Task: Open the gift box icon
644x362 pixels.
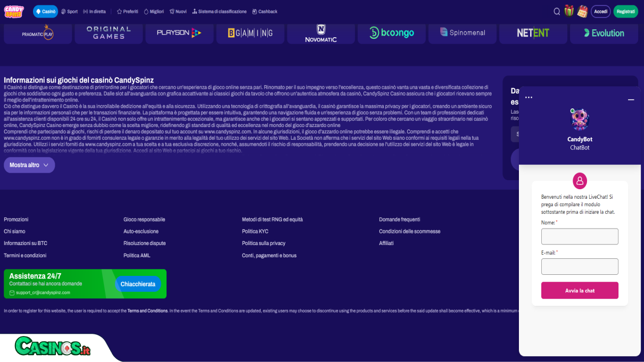Action: coord(569,11)
